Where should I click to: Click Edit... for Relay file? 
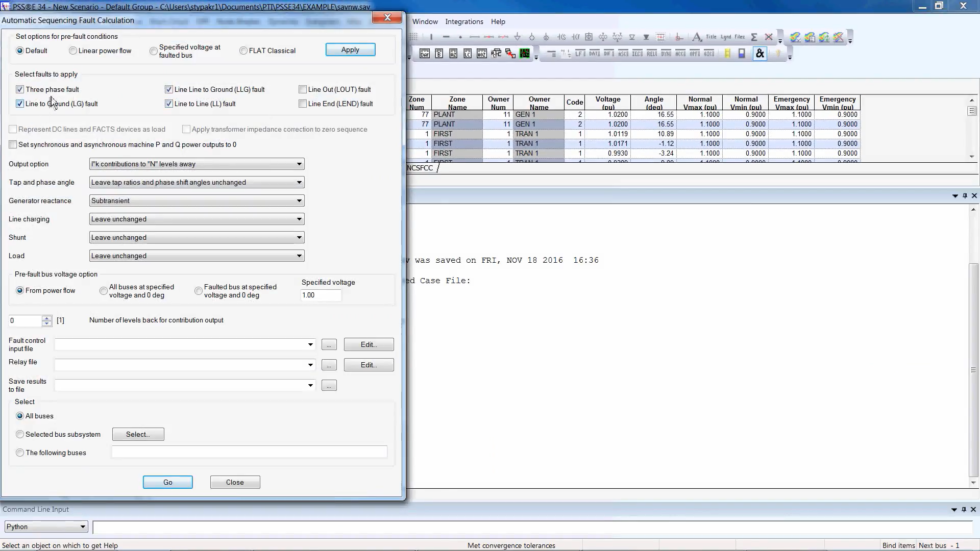(369, 365)
